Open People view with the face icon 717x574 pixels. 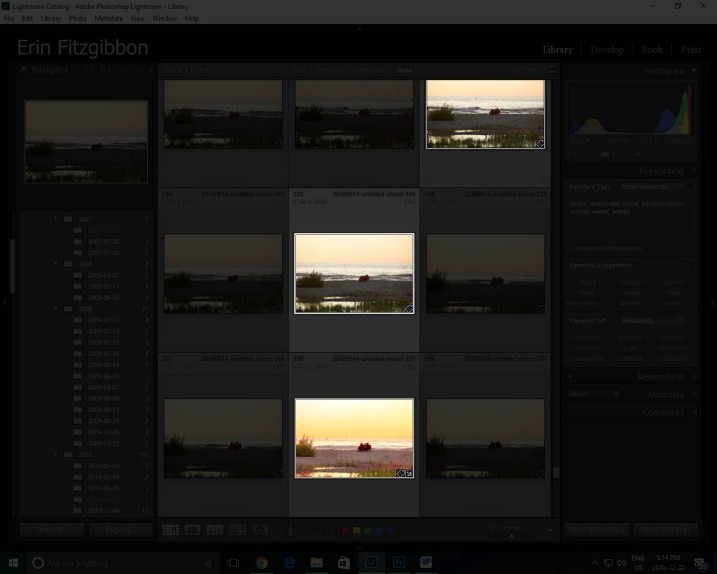pyautogui.click(x=260, y=530)
